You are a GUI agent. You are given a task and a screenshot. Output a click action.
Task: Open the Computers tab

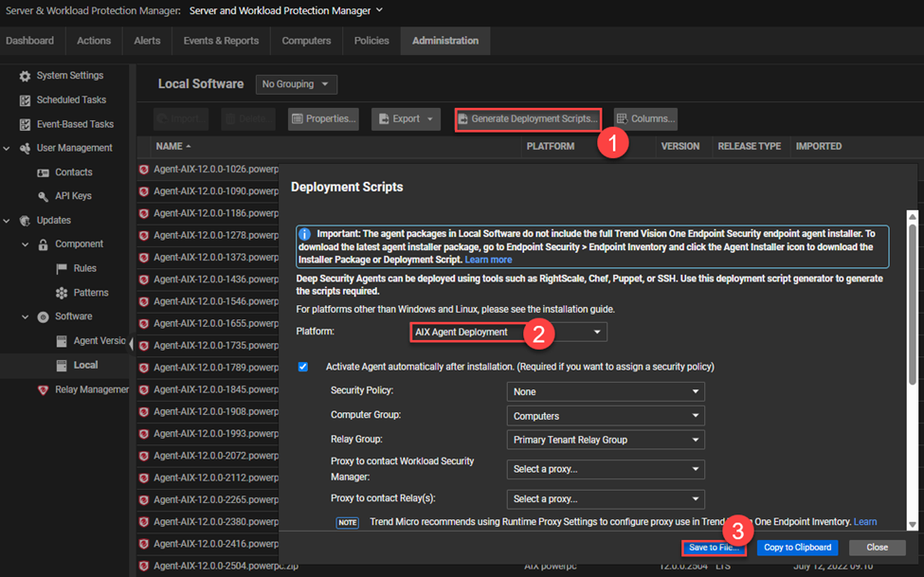(x=306, y=41)
